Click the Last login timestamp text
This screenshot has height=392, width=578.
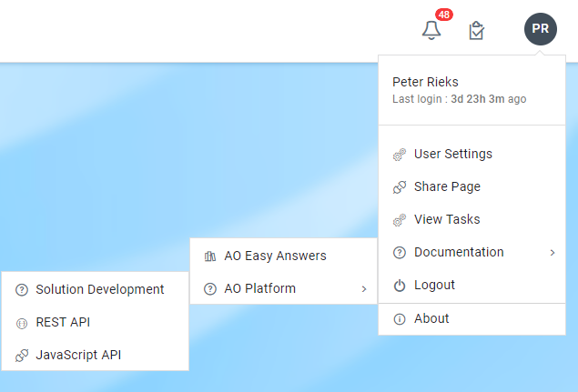coord(459,99)
